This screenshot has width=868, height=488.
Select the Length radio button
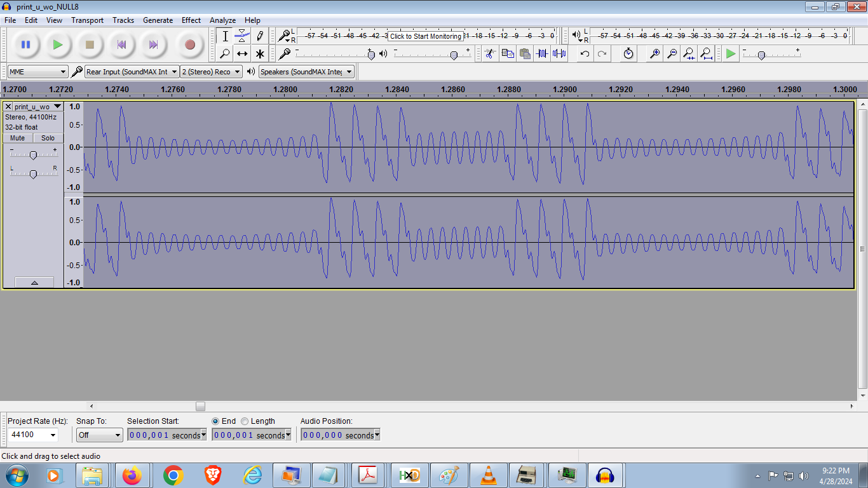245,421
